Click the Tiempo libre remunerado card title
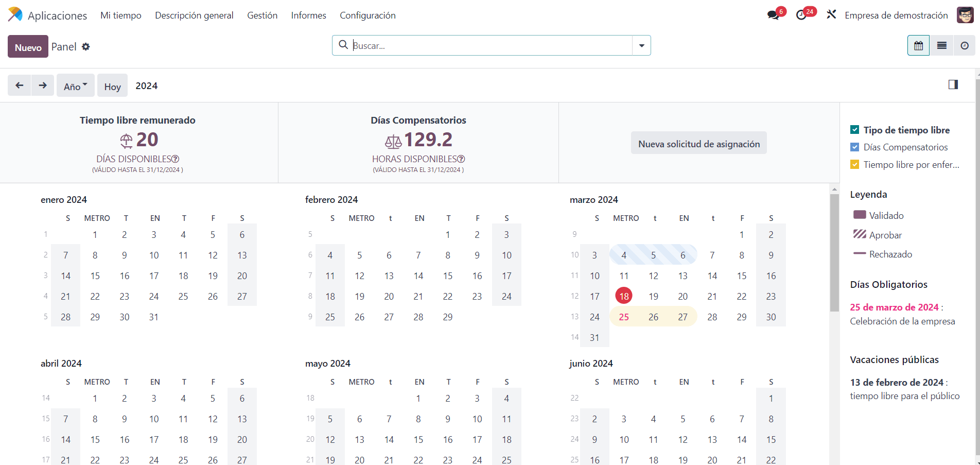This screenshot has height=465, width=980. (x=137, y=120)
